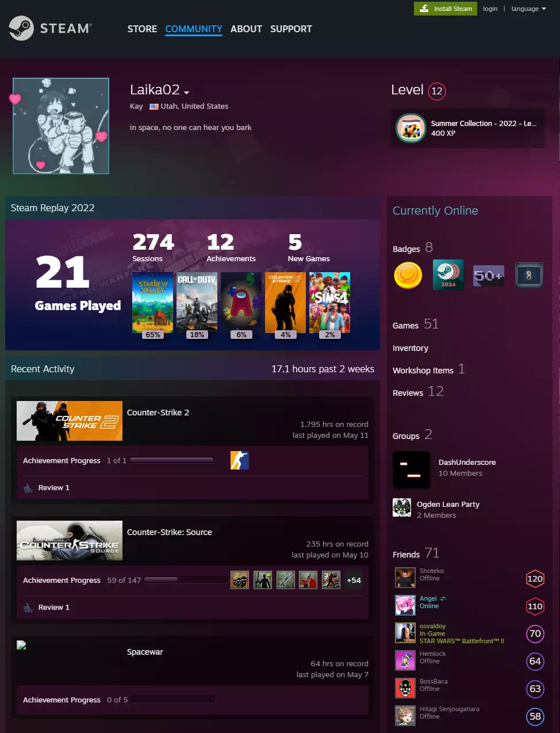Open the ABOUT page
This screenshot has height=733, width=560.
(x=246, y=29)
